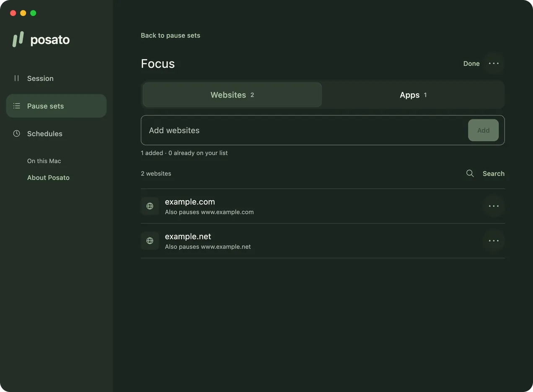The width and height of the screenshot is (533, 392).
Task: Click the search magnifier icon
Action: coord(470,173)
